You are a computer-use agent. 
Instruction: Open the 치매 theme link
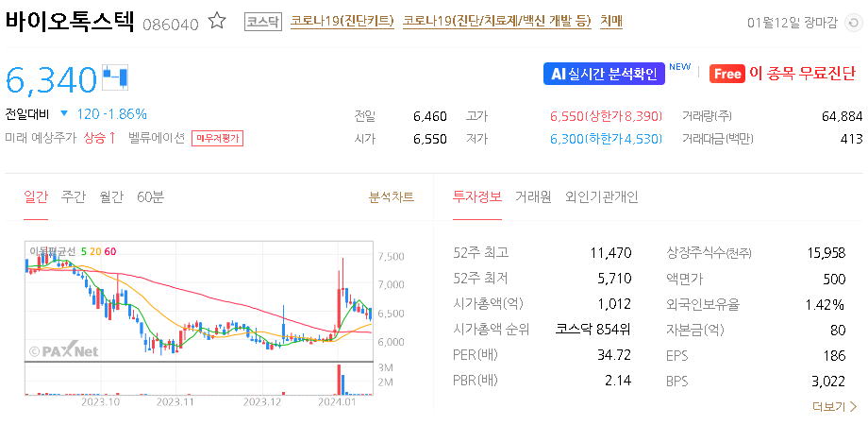[611, 22]
